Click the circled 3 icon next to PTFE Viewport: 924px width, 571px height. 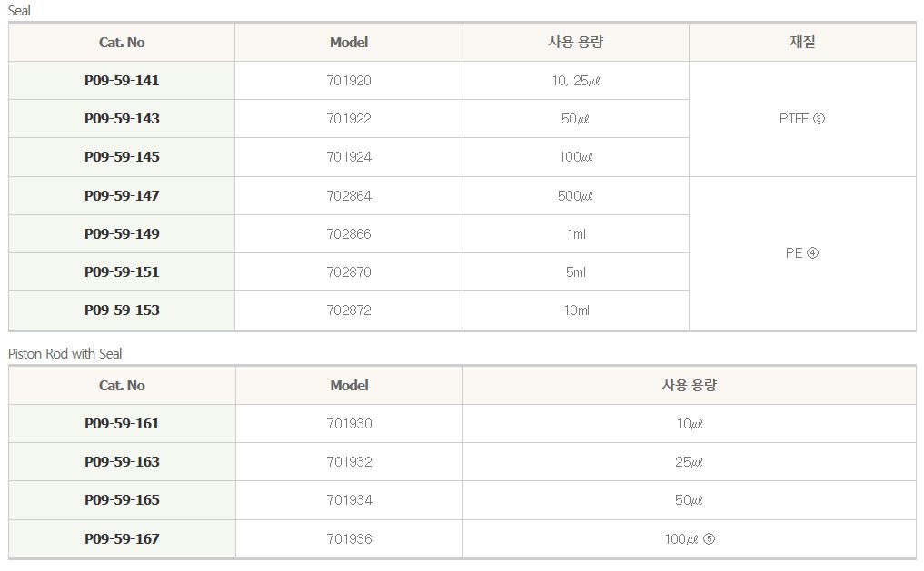pos(819,119)
